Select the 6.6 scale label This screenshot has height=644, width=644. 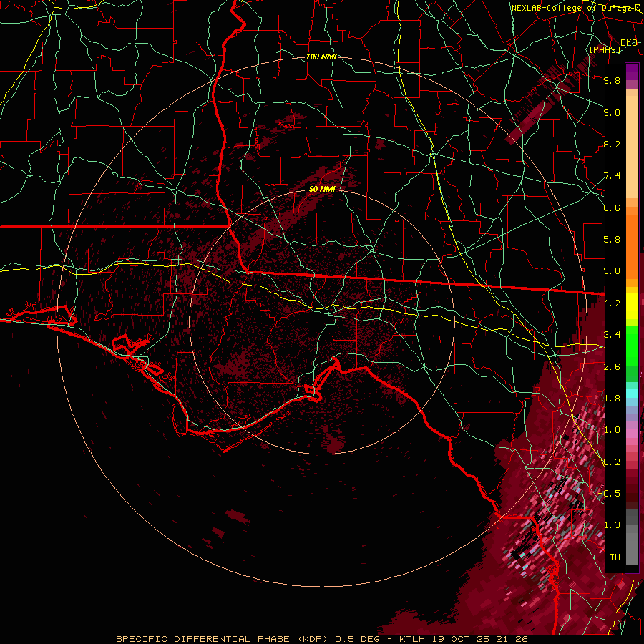pyautogui.click(x=612, y=208)
